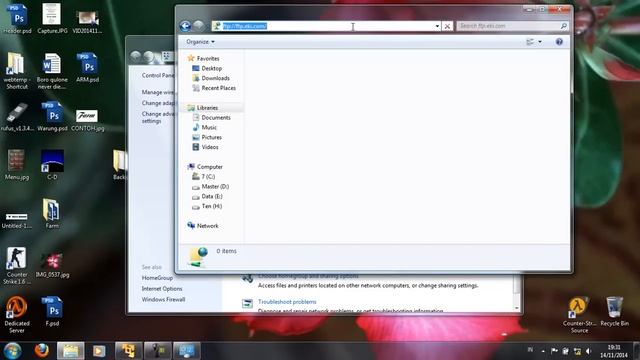Show hidden tray icons arrow

coord(543,351)
